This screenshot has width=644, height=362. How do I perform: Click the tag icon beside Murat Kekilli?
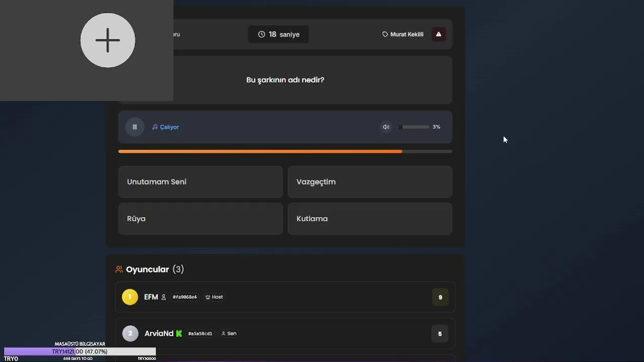point(385,34)
